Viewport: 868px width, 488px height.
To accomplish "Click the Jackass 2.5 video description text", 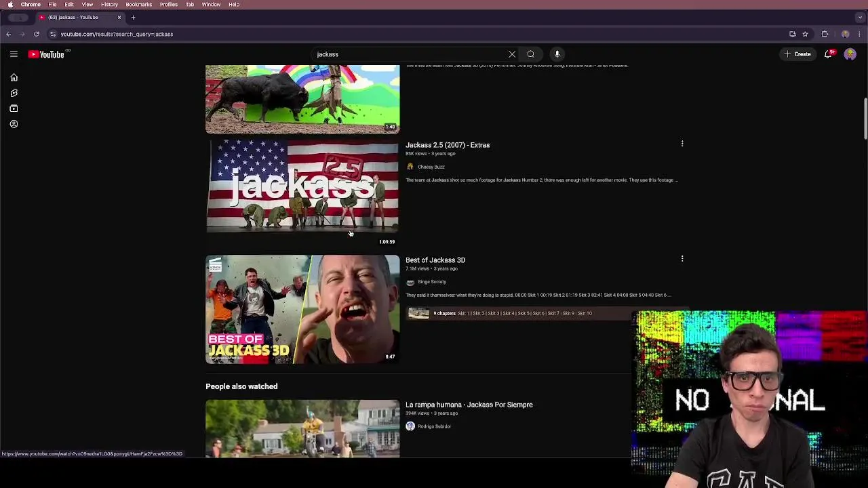I will click(x=542, y=180).
